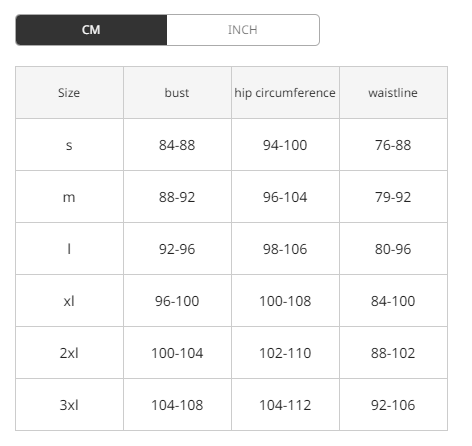Click bust value 96-100 cell
The height and width of the screenshot is (446, 472).
(177, 301)
